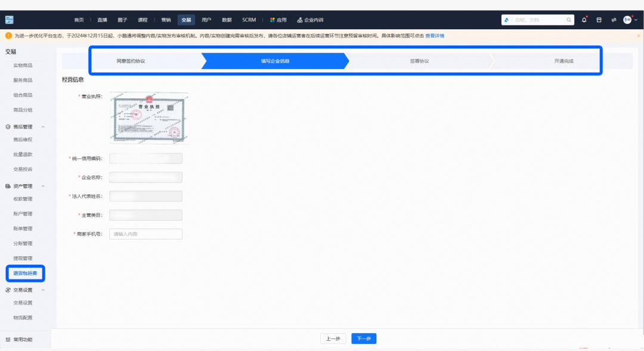
Task: Go to the 首页 tab
Action: click(x=79, y=20)
